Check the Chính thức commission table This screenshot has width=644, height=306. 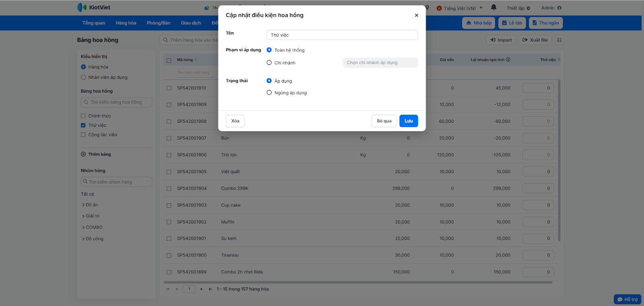[83, 116]
